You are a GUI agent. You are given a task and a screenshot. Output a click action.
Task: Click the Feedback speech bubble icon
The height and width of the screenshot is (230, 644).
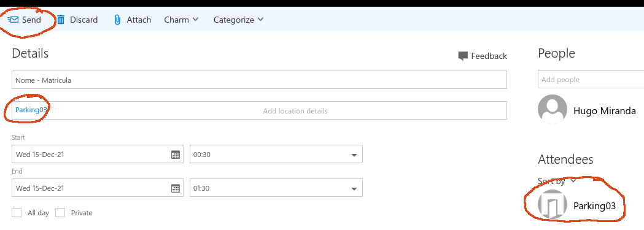click(463, 56)
